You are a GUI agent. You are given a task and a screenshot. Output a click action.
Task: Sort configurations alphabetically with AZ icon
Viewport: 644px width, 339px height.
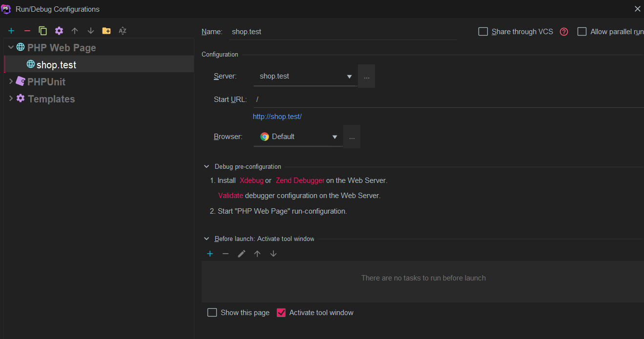point(123,31)
